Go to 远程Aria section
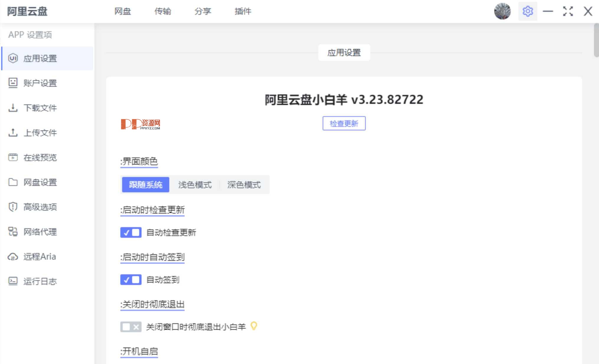The height and width of the screenshot is (364, 599). click(x=47, y=257)
